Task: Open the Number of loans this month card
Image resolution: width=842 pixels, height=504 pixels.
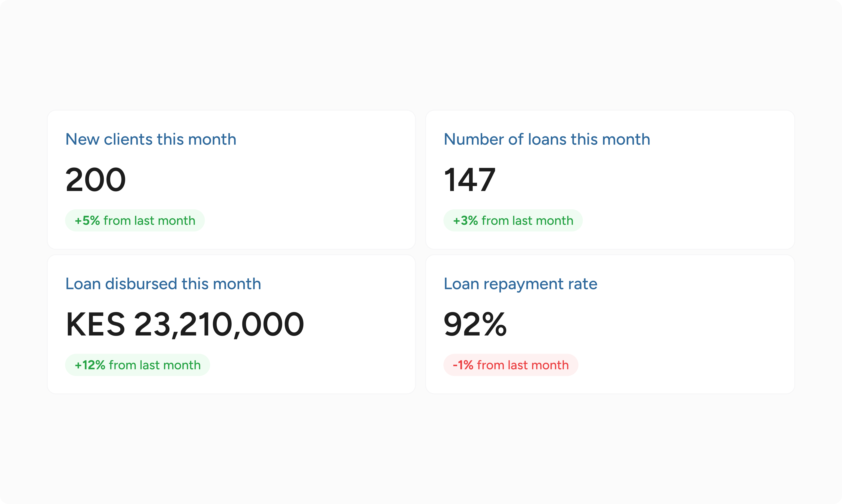Action: point(610,180)
